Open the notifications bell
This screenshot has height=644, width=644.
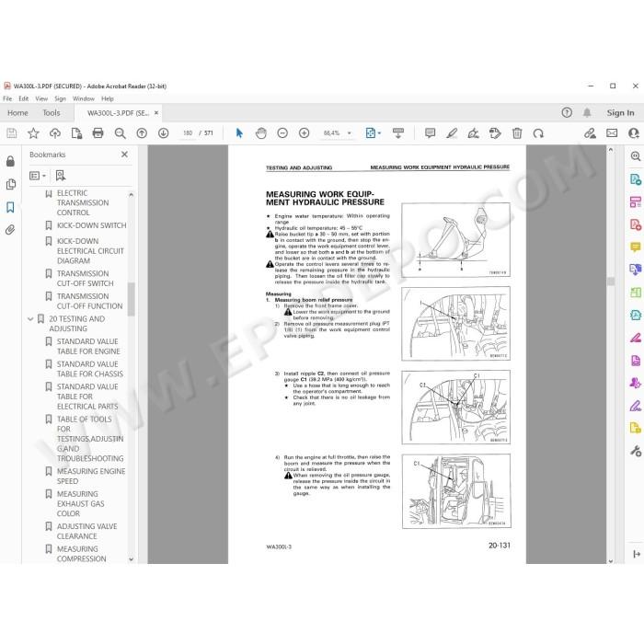pyautogui.click(x=587, y=112)
